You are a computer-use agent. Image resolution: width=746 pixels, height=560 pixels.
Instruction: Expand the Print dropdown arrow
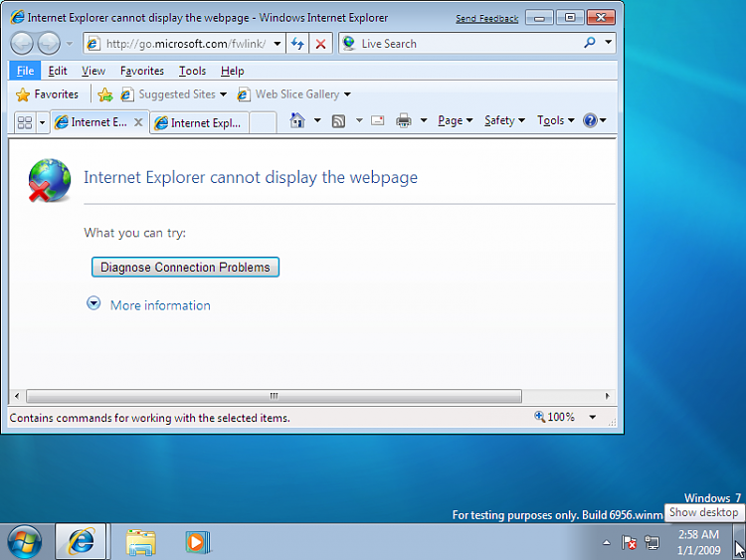point(424,120)
